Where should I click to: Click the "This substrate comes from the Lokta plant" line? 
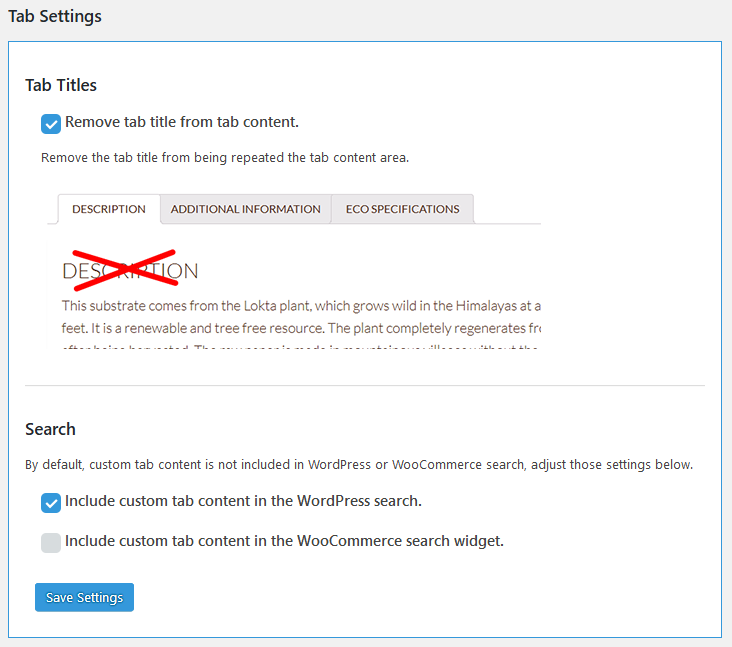pos(300,305)
